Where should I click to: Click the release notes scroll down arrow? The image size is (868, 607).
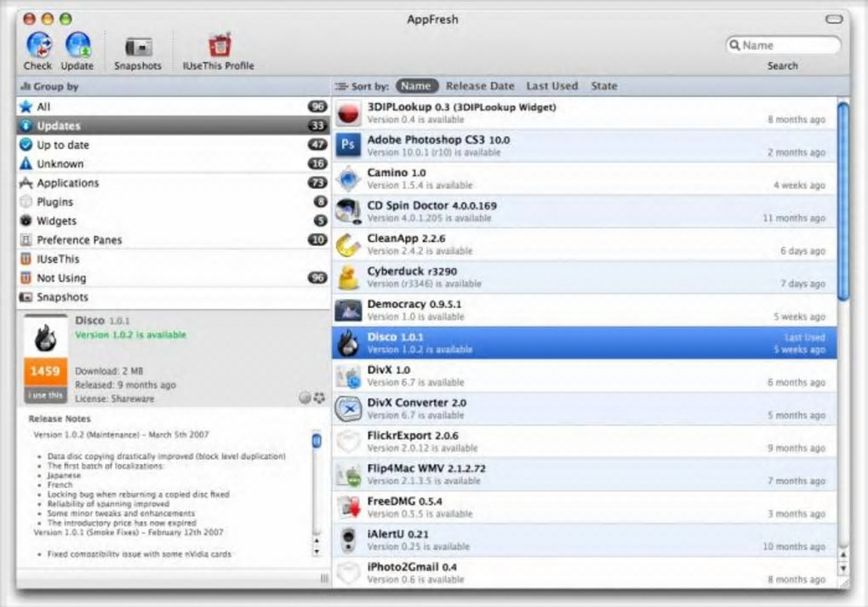(317, 552)
